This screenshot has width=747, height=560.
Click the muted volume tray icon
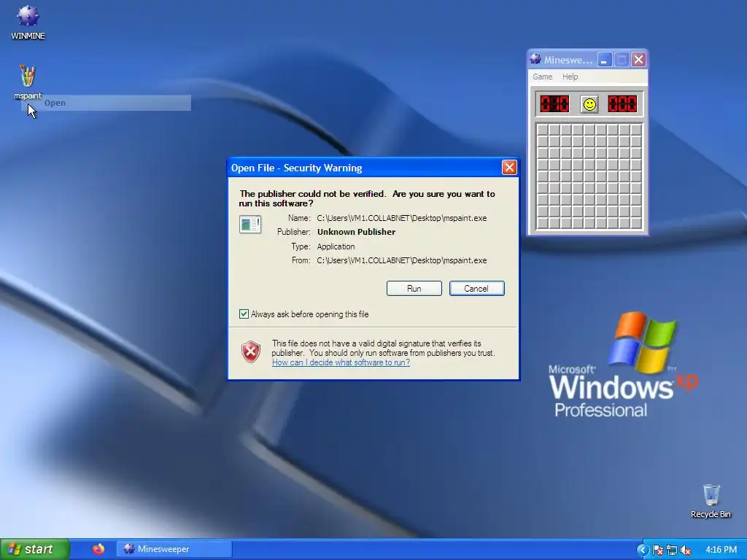pos(686,550)
